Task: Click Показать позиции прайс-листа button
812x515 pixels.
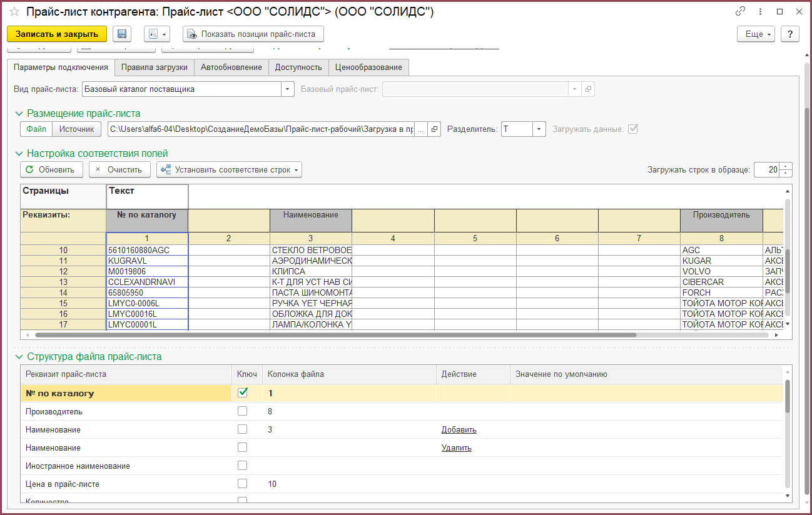Action: (x=253, y=34)
